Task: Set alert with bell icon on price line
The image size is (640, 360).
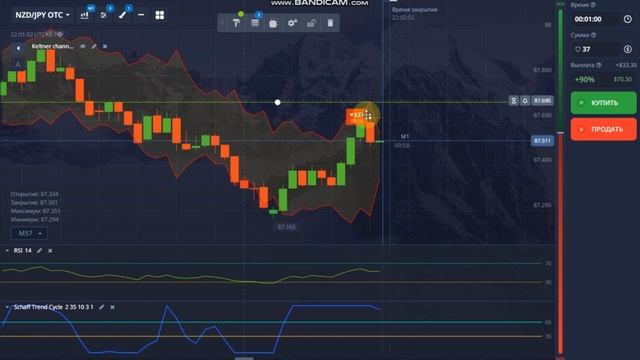Action: point(525,100)
